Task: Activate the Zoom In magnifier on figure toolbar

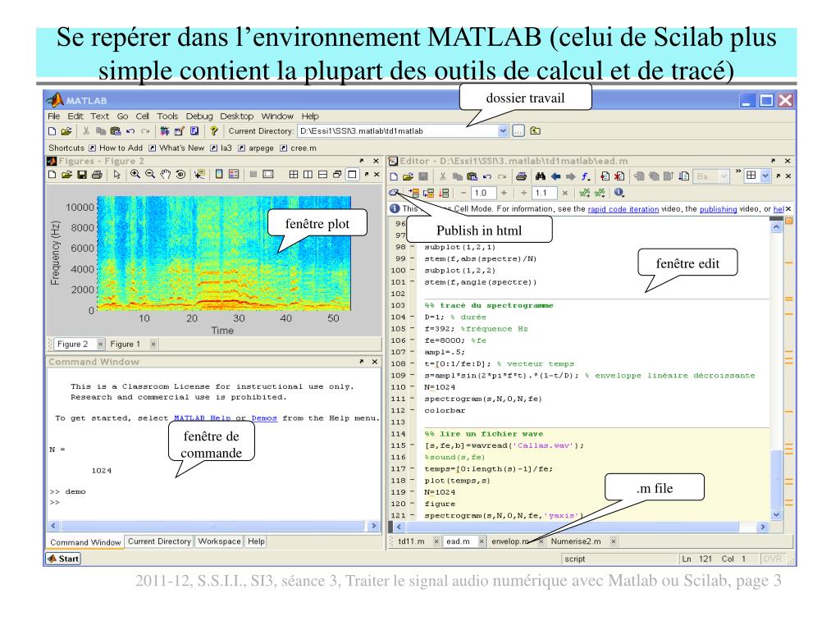Action: pyautogui.click(x=135, y=174)
